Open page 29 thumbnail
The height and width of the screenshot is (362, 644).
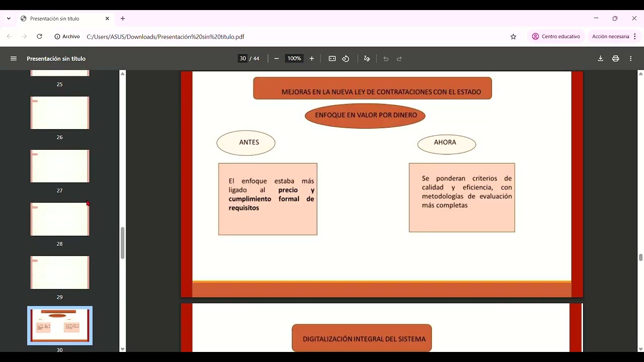click(60, 273)
